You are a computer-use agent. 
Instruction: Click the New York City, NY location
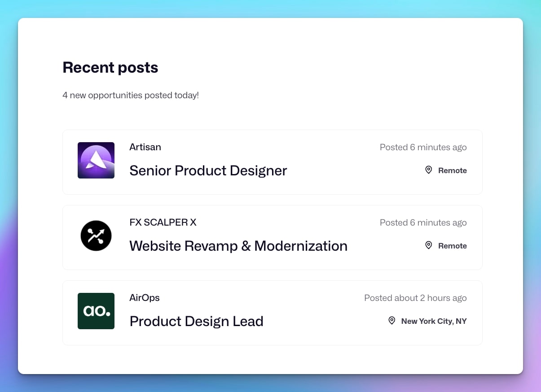point(434,321)
